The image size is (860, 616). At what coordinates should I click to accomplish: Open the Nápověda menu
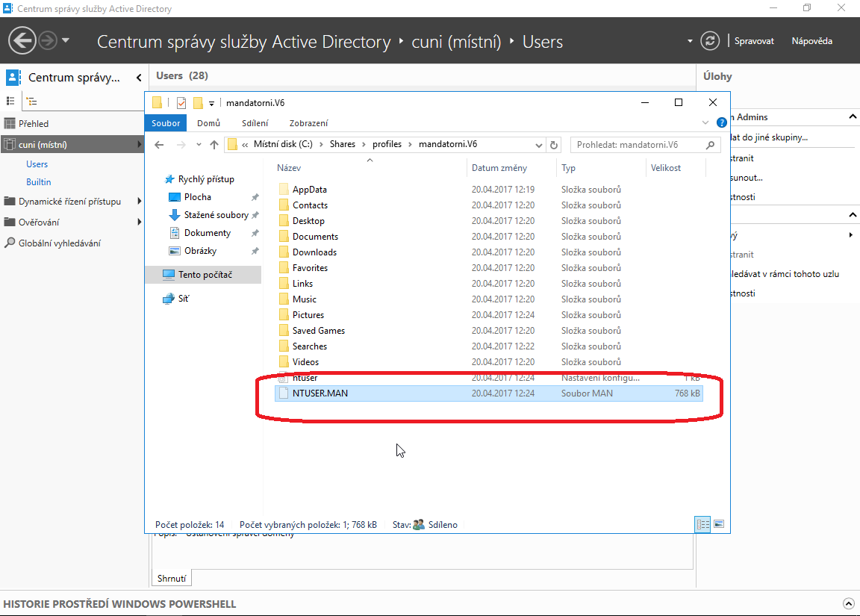coord(811,41)
